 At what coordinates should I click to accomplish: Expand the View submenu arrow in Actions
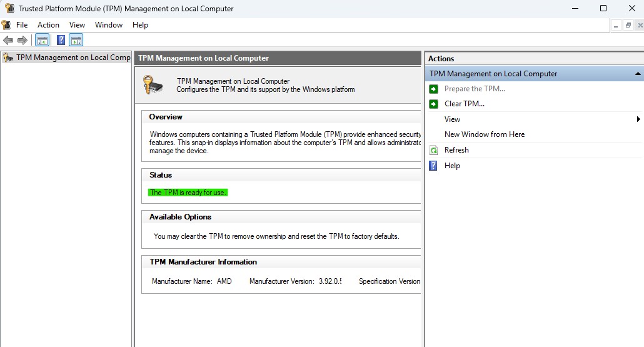(x=638, y=119)
